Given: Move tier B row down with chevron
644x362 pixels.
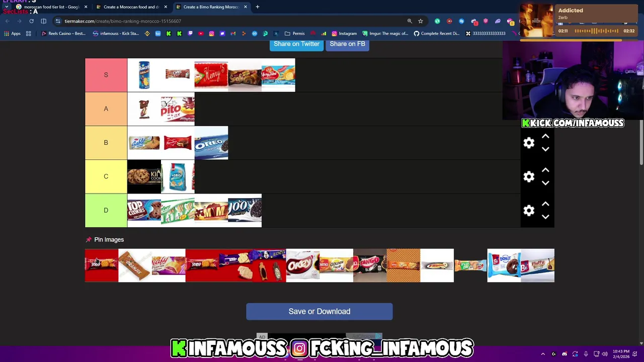Looking at the screenshot, I should pyautogui.click(x=545, y=149).
